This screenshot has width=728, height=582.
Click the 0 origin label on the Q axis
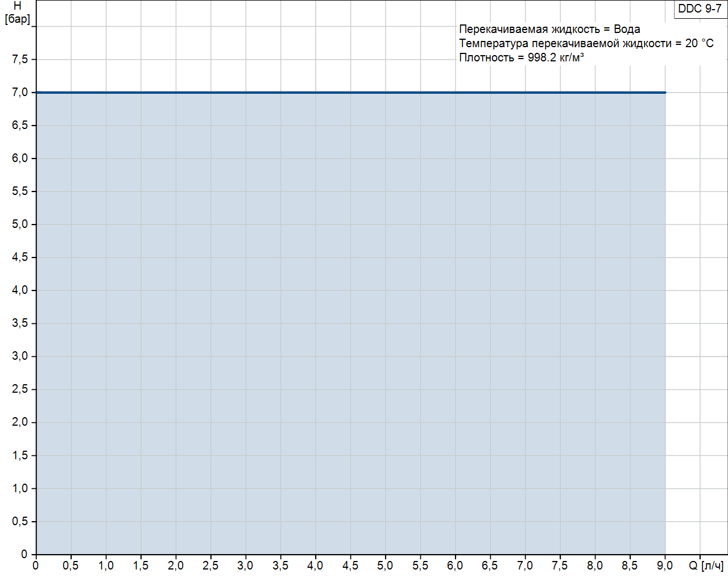pyautogui.click(x=36, y=566)
